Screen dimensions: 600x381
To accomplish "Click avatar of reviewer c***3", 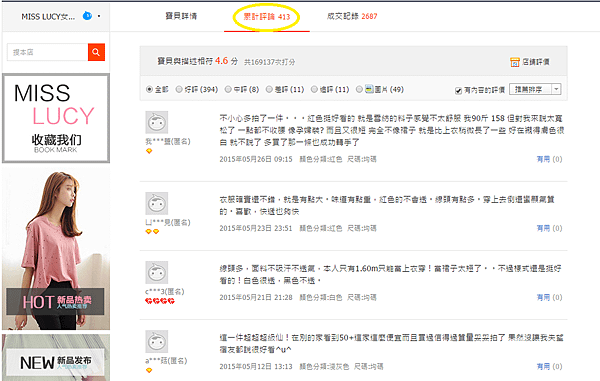I will click(x=157, y=273).
